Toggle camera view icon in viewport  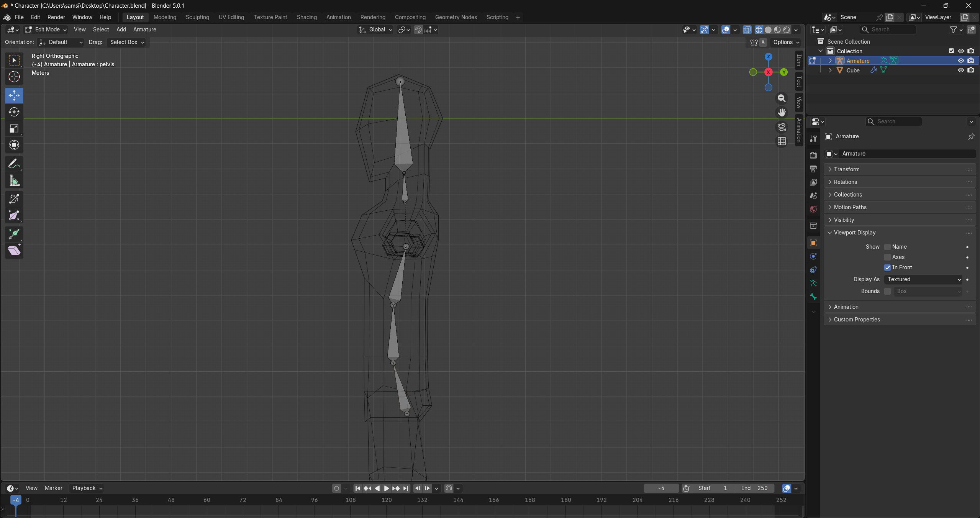coord(782,127)
